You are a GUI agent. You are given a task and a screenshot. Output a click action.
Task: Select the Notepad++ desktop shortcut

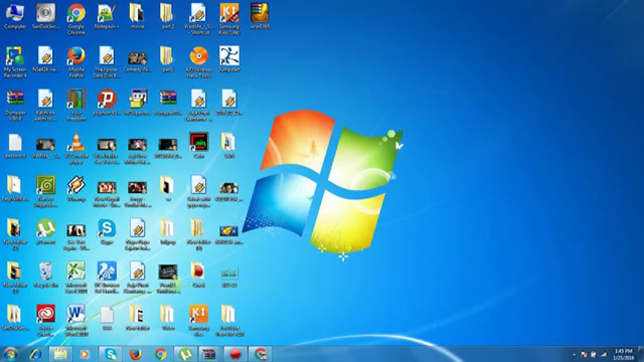click(106, 17)
